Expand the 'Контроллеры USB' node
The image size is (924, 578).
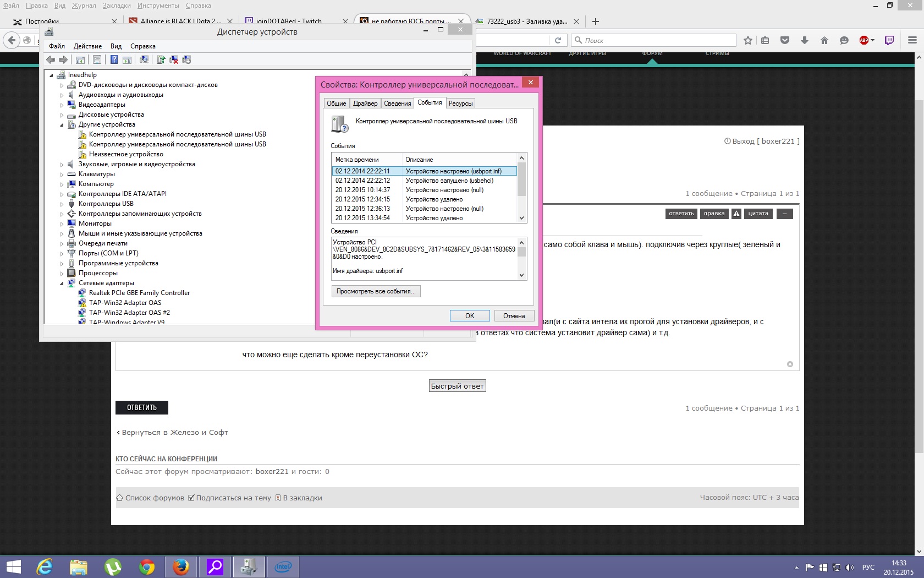click(x=62, y=204)
